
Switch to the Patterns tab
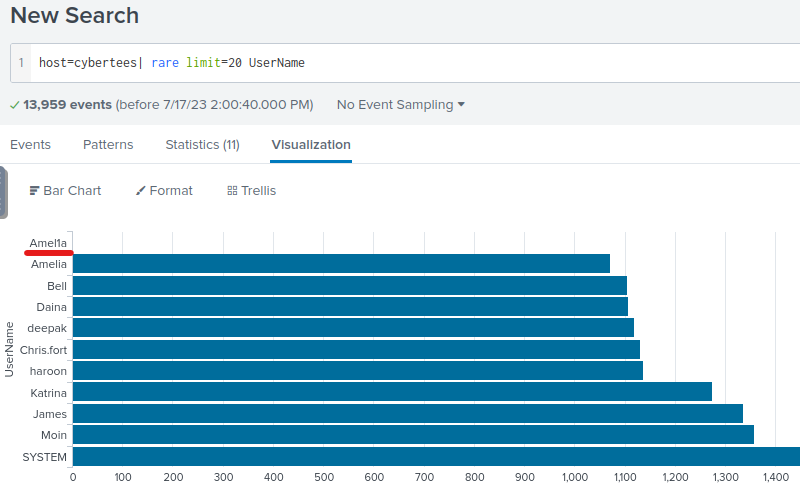coord(108,145)
